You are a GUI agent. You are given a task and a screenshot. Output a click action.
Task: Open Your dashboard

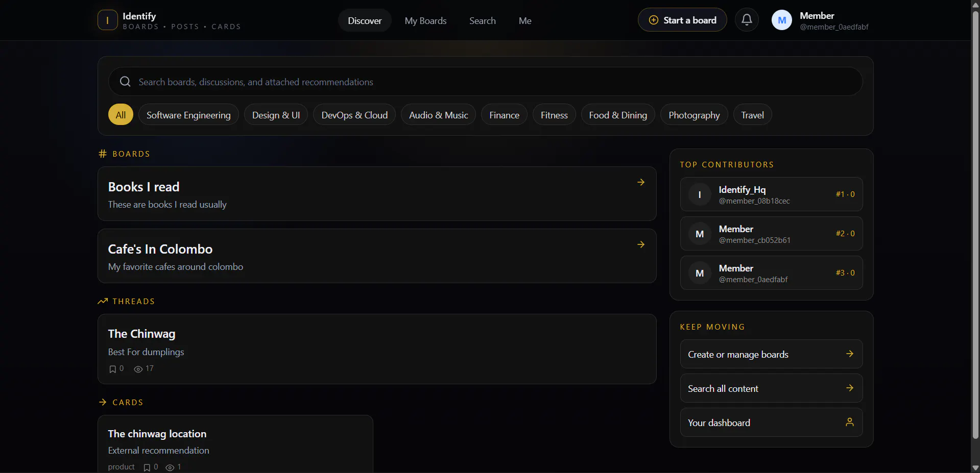771,422
